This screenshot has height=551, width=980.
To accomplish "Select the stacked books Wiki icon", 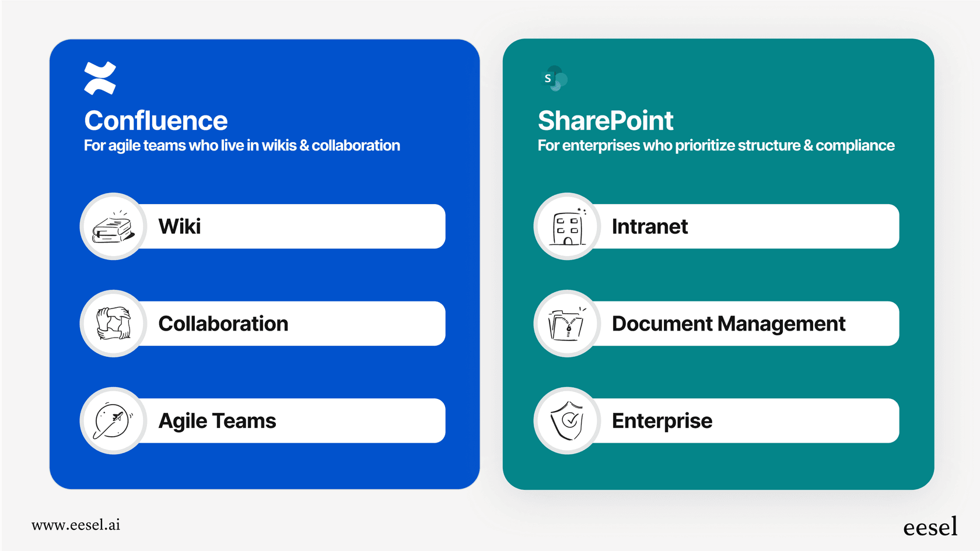I will (x=113, y=226).
